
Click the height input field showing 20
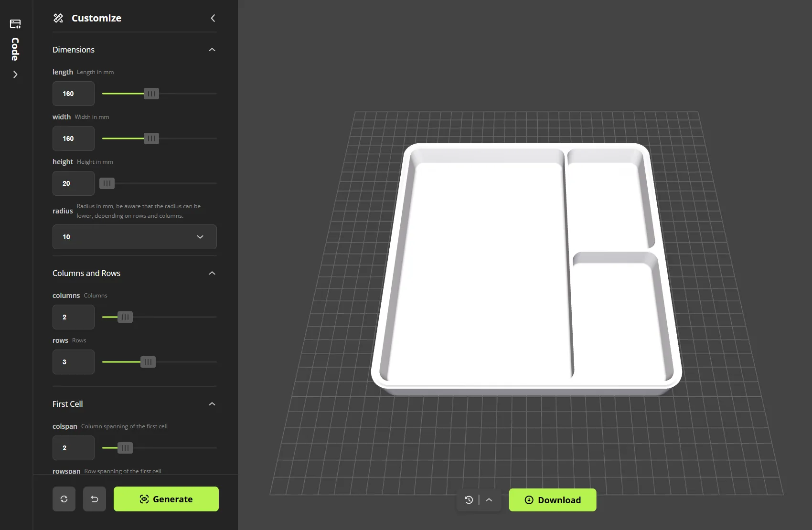(x=73, y=183)
